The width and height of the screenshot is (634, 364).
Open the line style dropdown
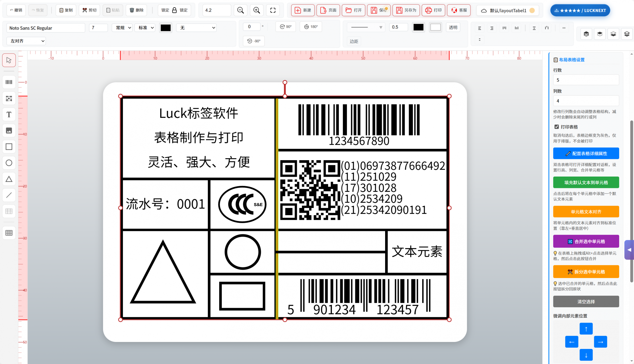click(x=366, y=27)
